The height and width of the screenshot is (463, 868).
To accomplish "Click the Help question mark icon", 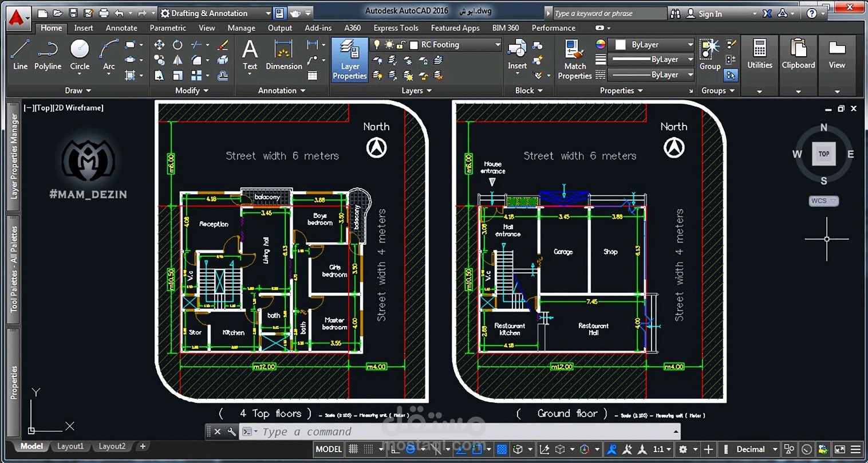I will click(x=812, y=13).
